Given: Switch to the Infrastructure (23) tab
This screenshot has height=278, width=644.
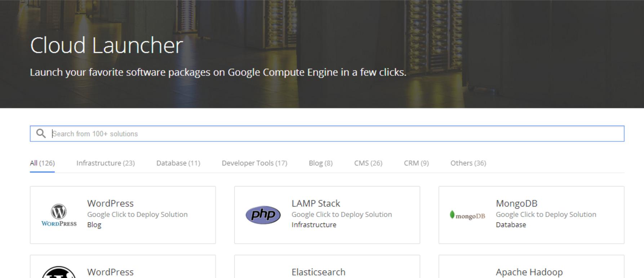Looking at the screenshot, I should 106,163.
